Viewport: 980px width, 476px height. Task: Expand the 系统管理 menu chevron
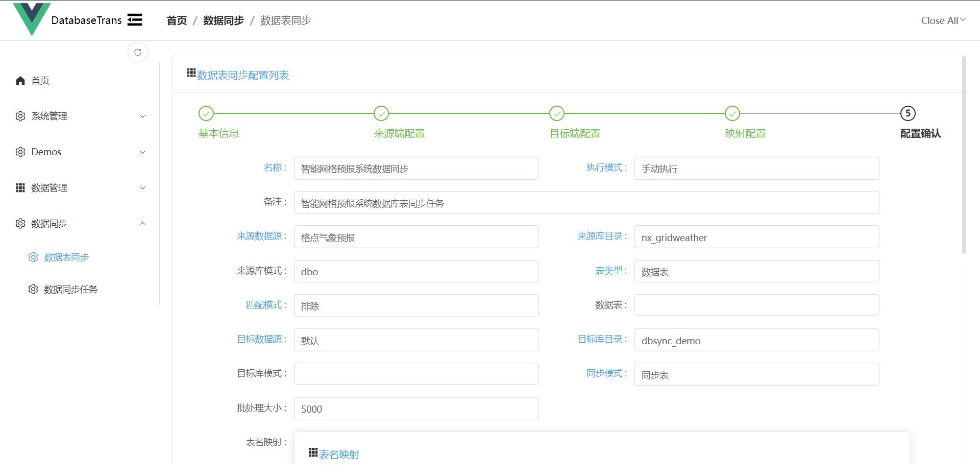[143, 116]
